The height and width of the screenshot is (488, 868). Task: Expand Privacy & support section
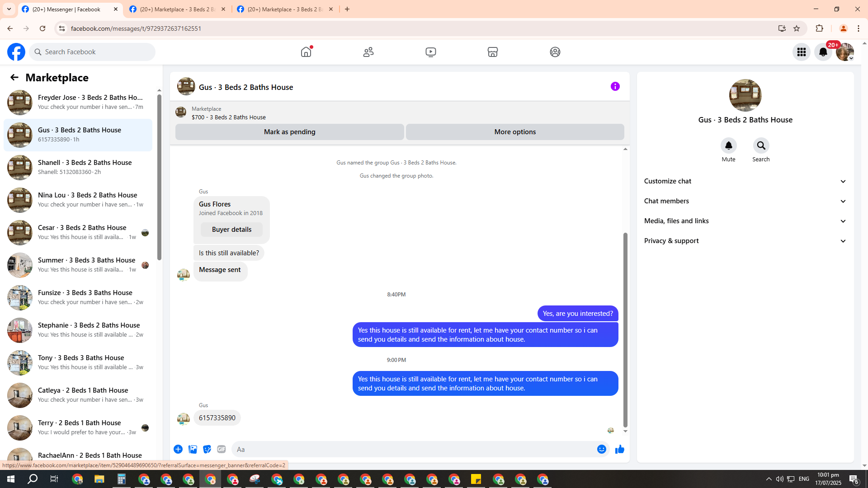point(745,241)
